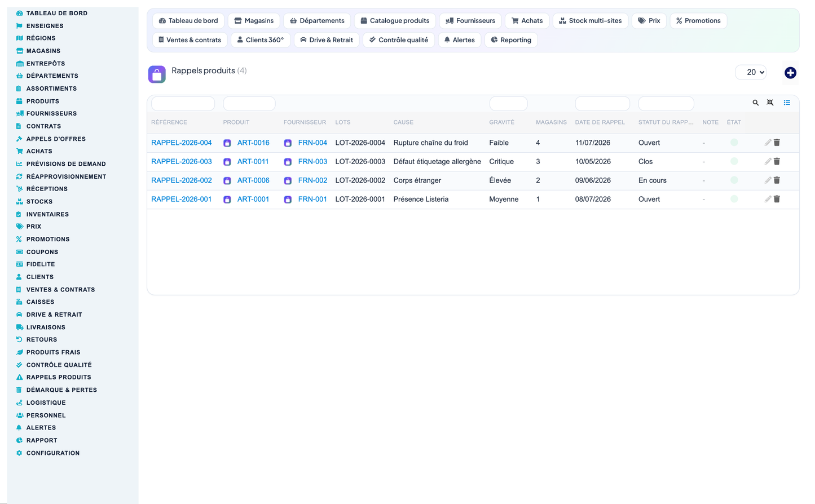The height and width of the screenshot is (504, 815).
Task: Sort by the Date de rappel header
Action: (600, 122)
